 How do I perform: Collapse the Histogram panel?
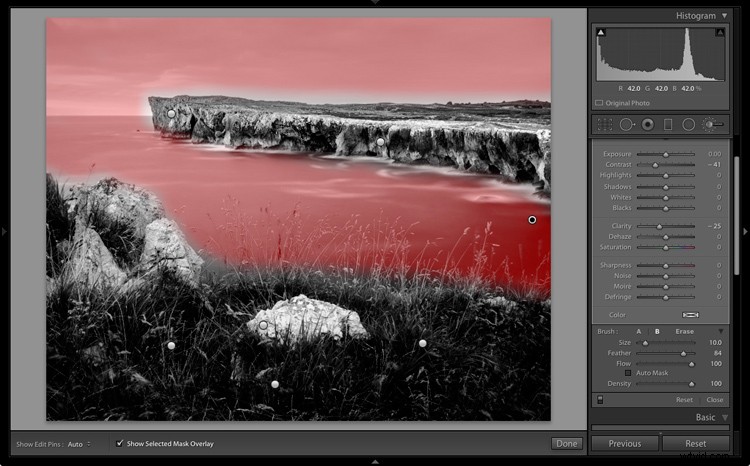pyautogui.click(x=725, y=16)
